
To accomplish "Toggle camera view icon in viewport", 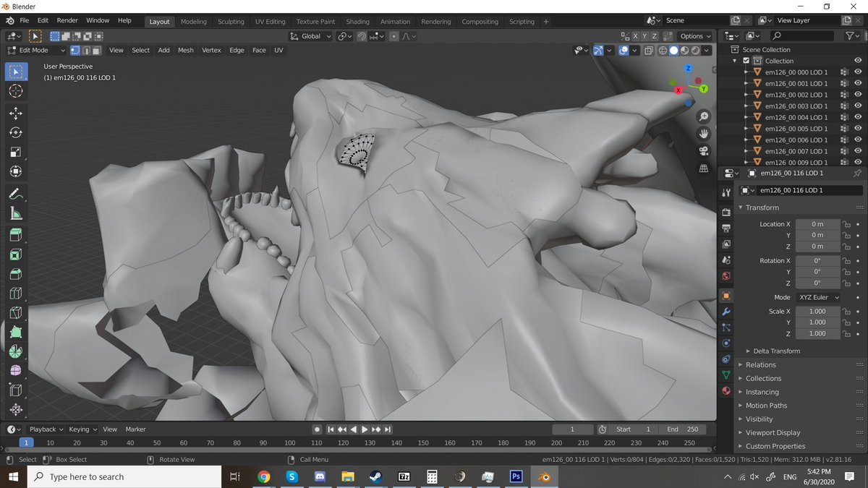I will coord(703,151).
